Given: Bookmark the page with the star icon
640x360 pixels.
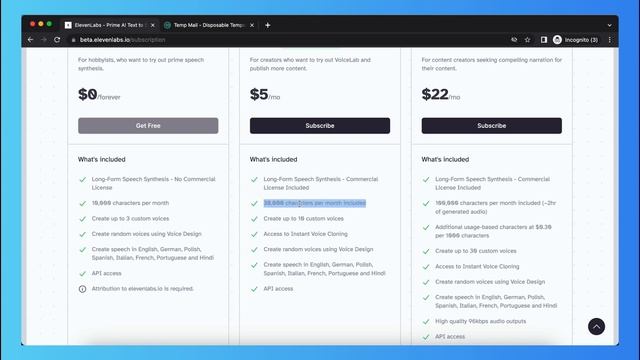Looking at the screenshot, I should click(x=527, y=40).
